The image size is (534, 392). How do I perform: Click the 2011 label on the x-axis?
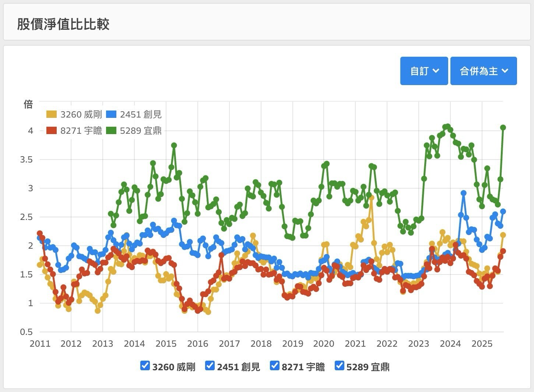coord(40,344)
